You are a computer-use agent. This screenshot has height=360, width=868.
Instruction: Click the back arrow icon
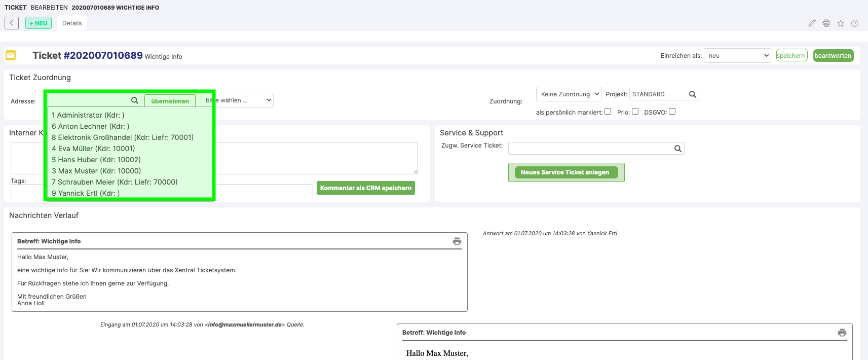coord(12,23)
